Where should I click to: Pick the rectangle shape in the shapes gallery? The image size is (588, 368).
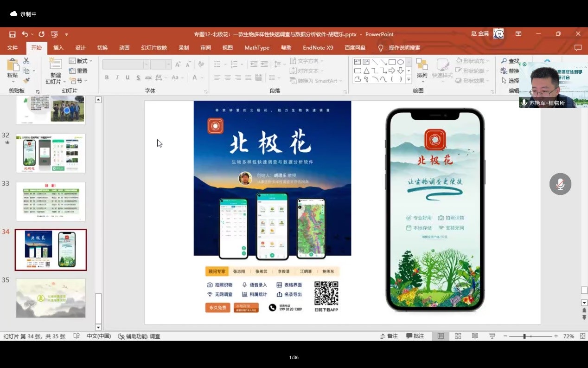coord(392,62)
